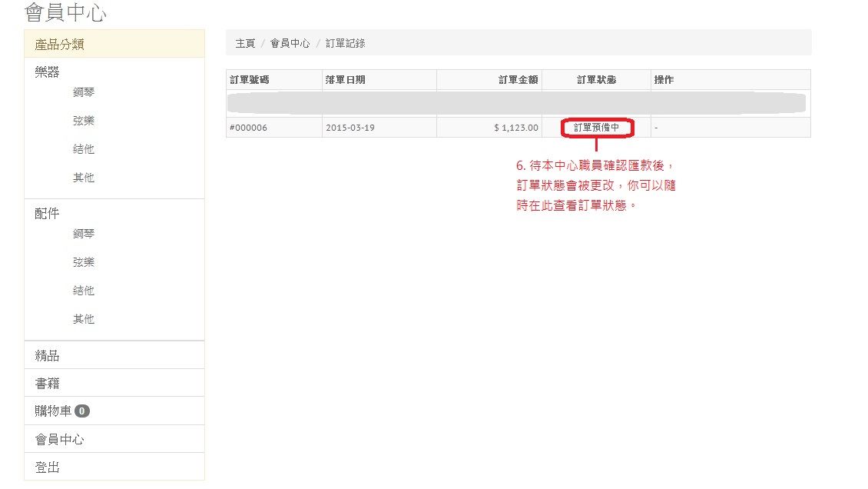
Task: Go to 會員中心 in the sidebar
Action: coord(59,439)
